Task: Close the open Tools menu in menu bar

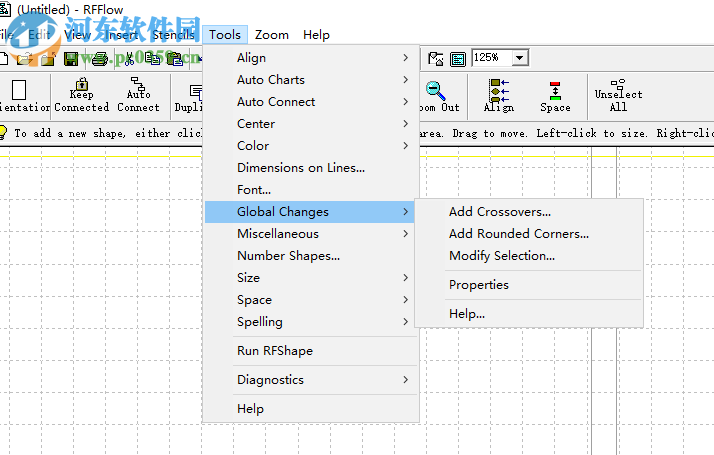Action: [x=225, y=35]
